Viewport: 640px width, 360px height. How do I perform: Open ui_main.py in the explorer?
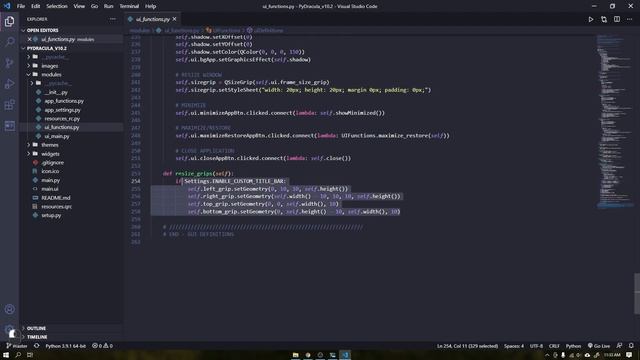click(57, 136)
